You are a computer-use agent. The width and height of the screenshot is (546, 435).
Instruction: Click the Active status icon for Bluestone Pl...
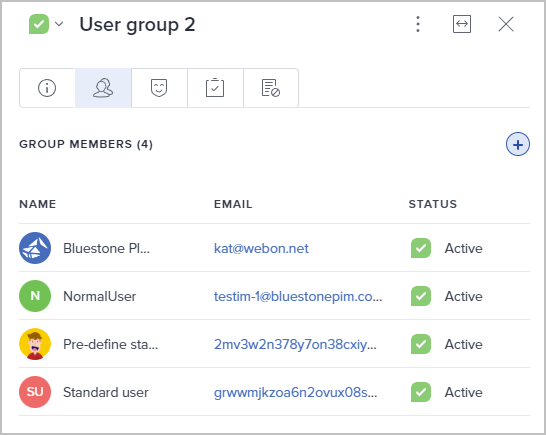tap(421, 248)
